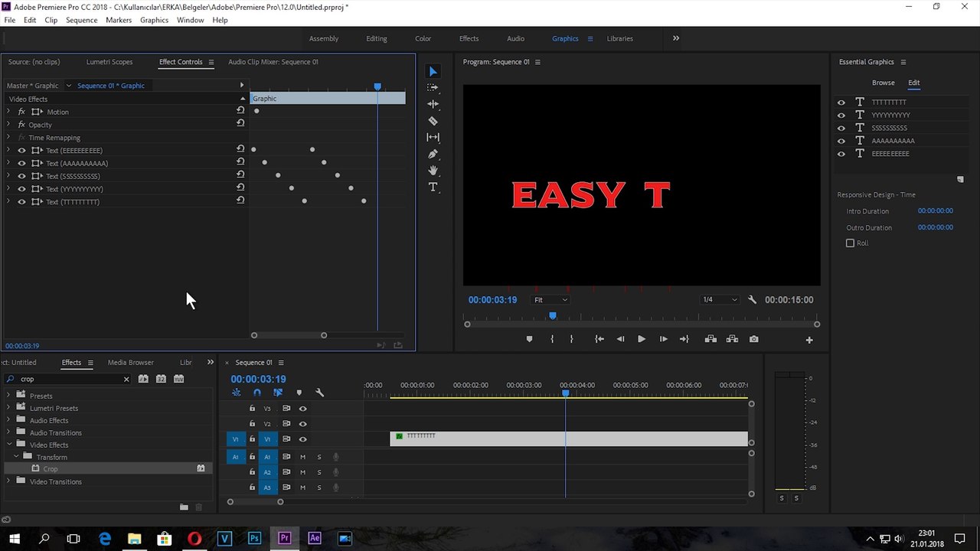
Task: Select the Razor tool
Action: 433,121
